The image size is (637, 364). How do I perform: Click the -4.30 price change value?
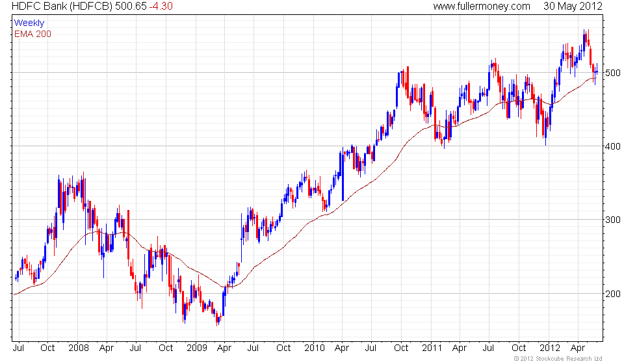(161, 6)
